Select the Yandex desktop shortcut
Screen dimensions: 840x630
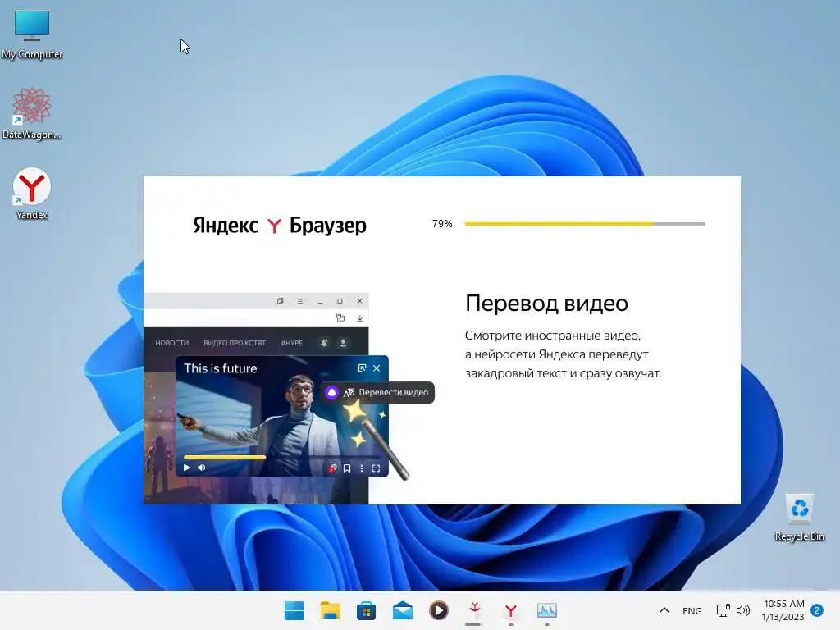point(32,194)
